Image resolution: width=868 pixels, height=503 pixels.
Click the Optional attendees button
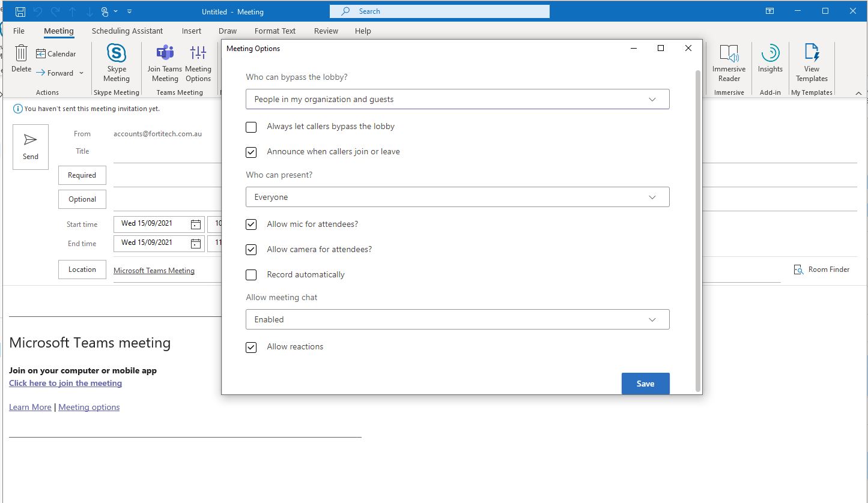pyautogui.click(x=82, y=199)
